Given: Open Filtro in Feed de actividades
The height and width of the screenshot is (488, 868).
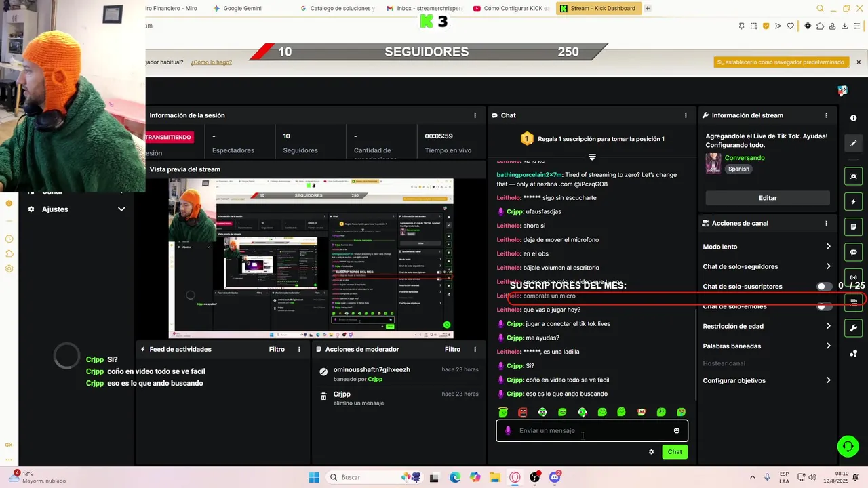Looking at the screenshot, I should click(x=277, y=349).
